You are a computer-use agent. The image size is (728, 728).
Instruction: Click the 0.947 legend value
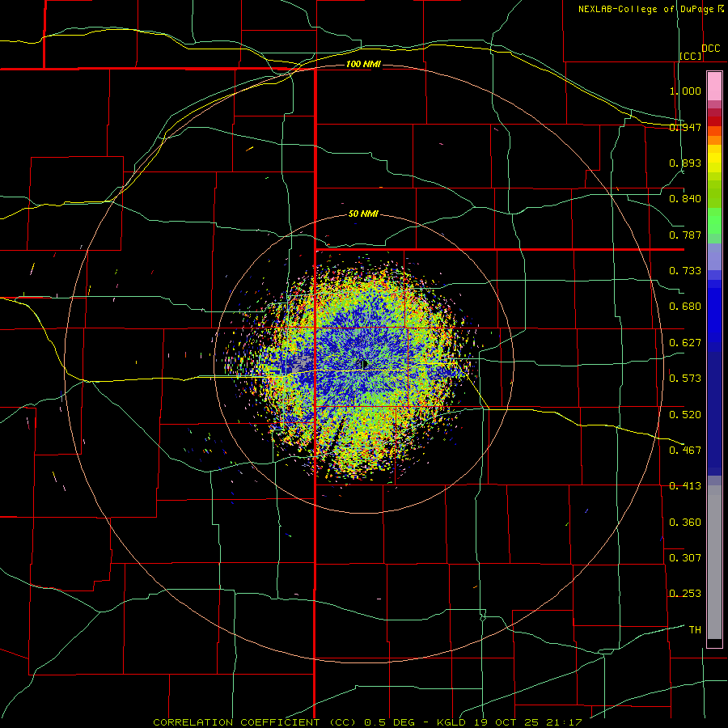685,127
